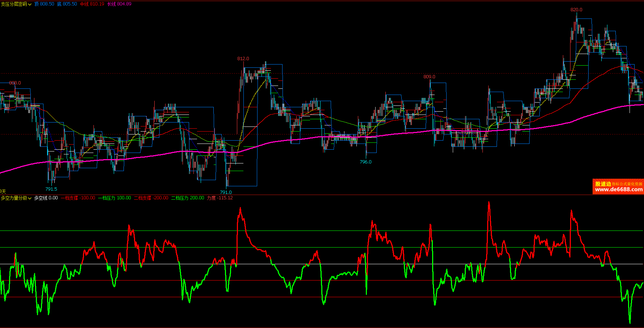Screen dimensions: 644x328
Task: Click the 820.0 high price marker
Action: (x=576, y=10)
